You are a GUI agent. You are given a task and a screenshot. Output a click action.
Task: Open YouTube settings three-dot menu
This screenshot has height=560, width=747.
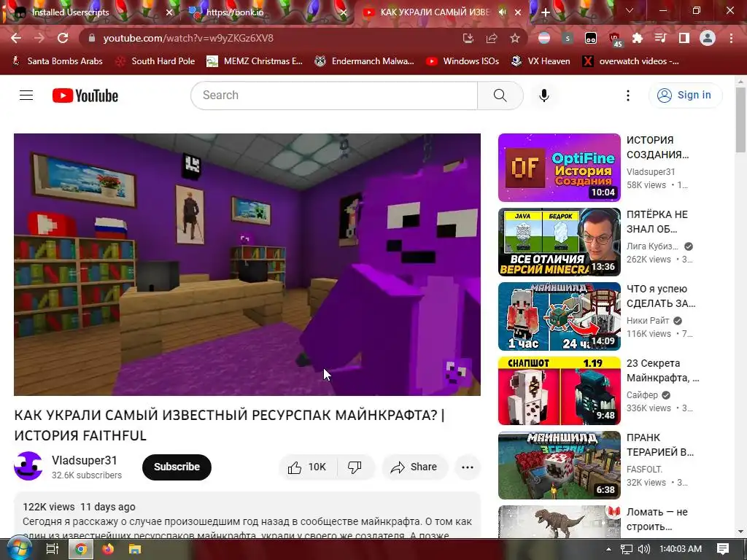pos(628,96)
